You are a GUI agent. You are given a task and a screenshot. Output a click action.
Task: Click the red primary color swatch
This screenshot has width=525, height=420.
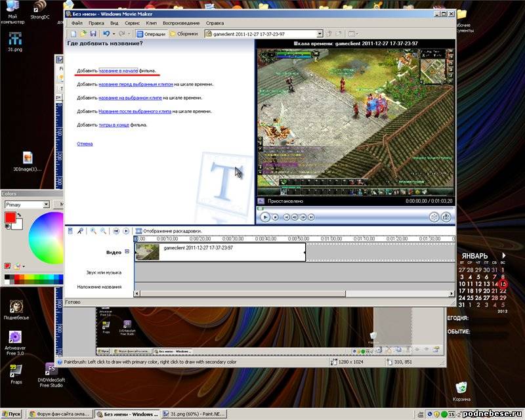point(10,218)
